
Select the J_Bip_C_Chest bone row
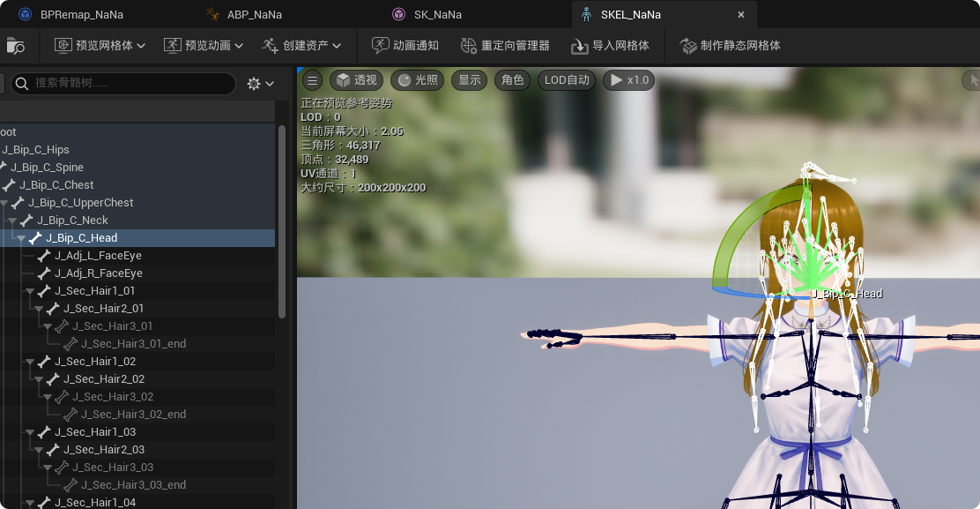(x=137, y=184)
